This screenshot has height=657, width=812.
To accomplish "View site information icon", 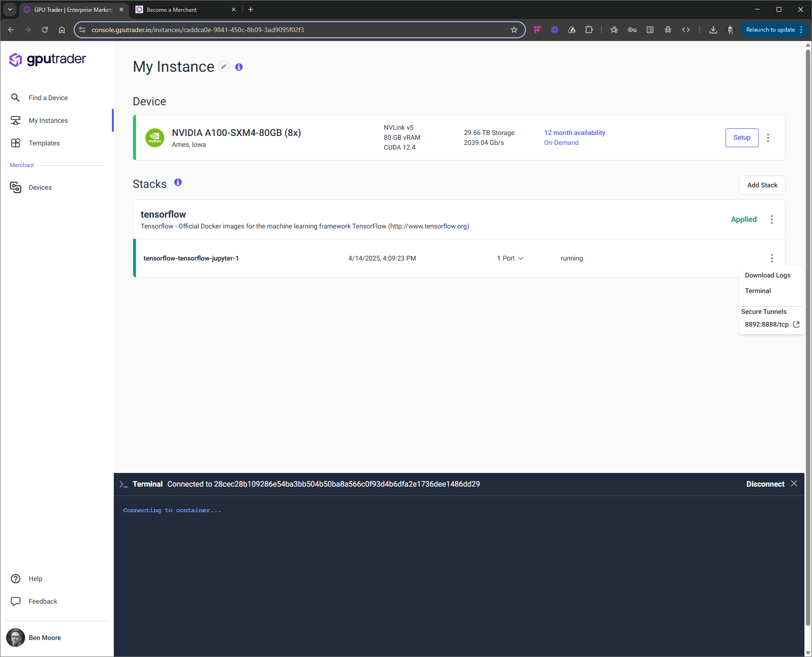I will [82, 30].
